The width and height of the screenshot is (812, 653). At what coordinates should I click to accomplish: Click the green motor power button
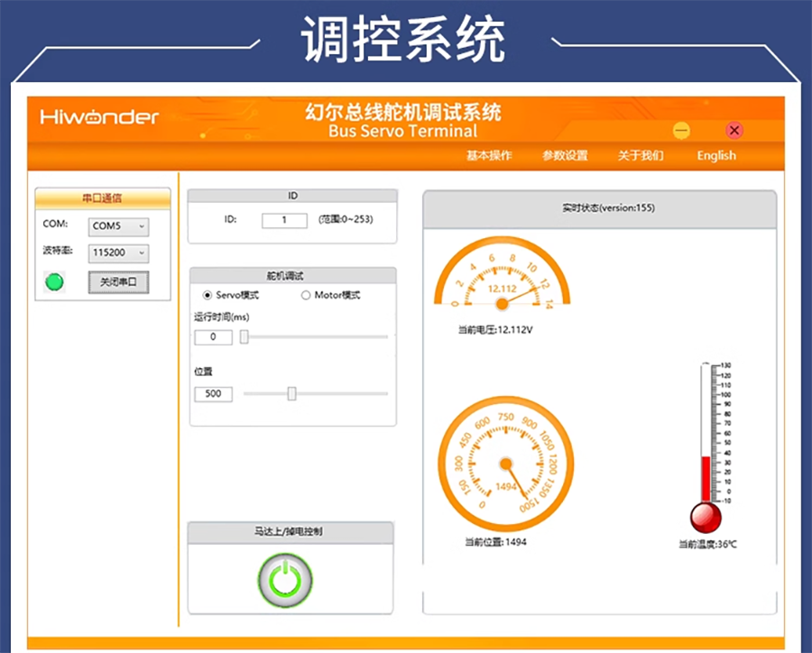point(285,580)
